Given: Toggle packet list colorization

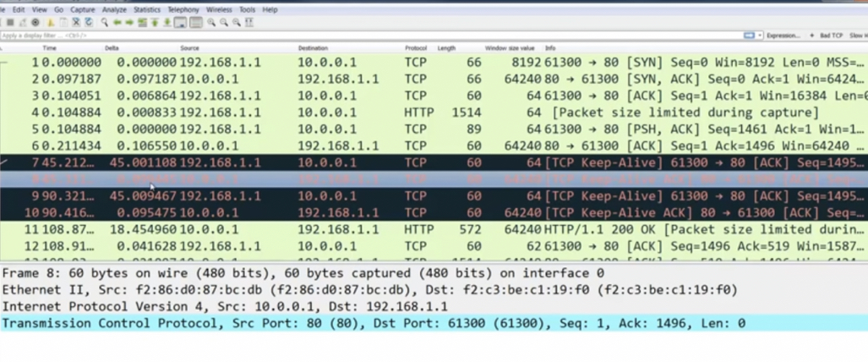Looking at the screenshot, I should click(195, 23).
